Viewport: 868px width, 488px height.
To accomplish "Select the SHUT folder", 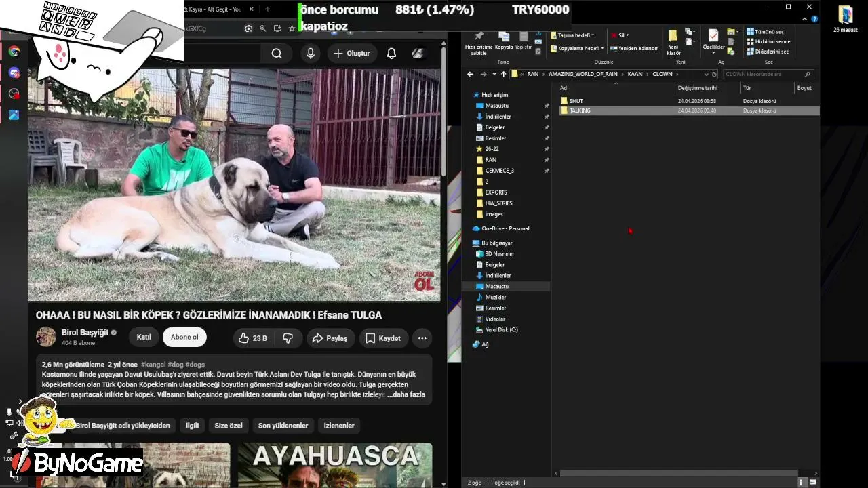I will (690, 101).
